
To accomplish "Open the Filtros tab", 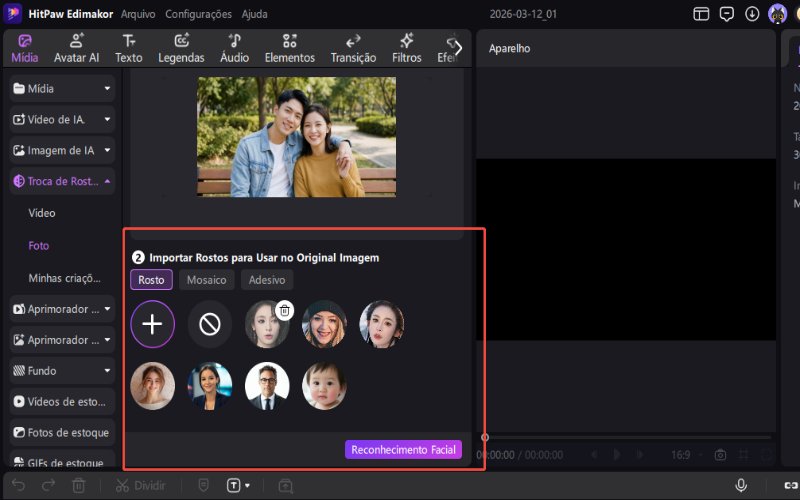I will [x=407, y=48].
